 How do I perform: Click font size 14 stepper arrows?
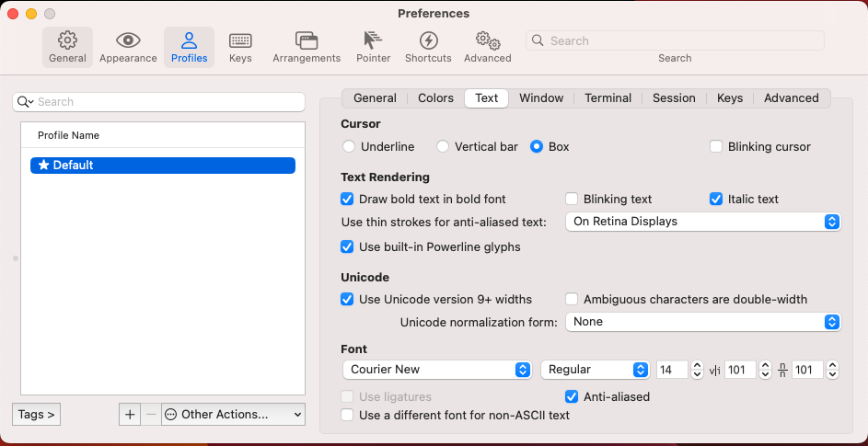pyautogui.click(x=697, y=370)
